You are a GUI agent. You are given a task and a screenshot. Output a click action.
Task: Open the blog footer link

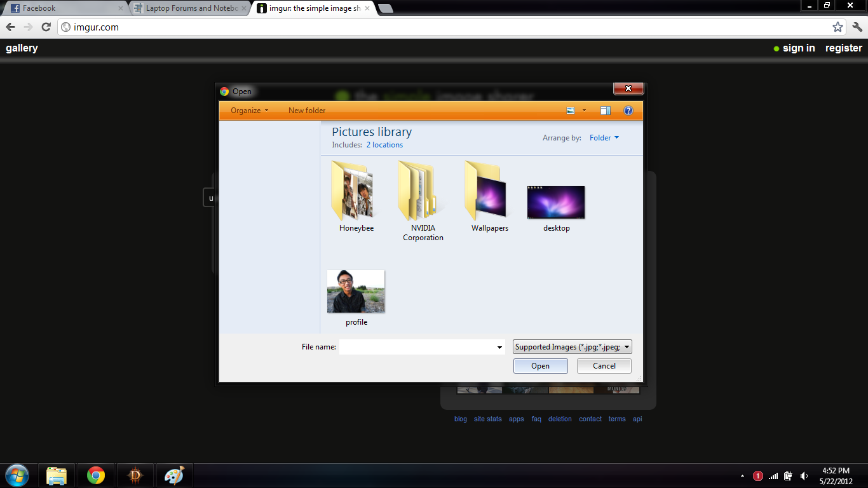click(461, 419)
